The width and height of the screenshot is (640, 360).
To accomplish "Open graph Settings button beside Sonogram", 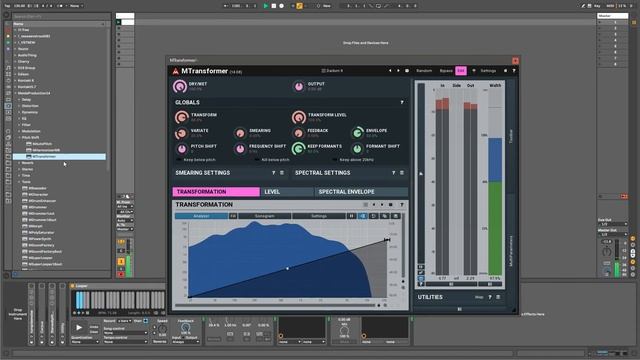I will coord(319,216).
